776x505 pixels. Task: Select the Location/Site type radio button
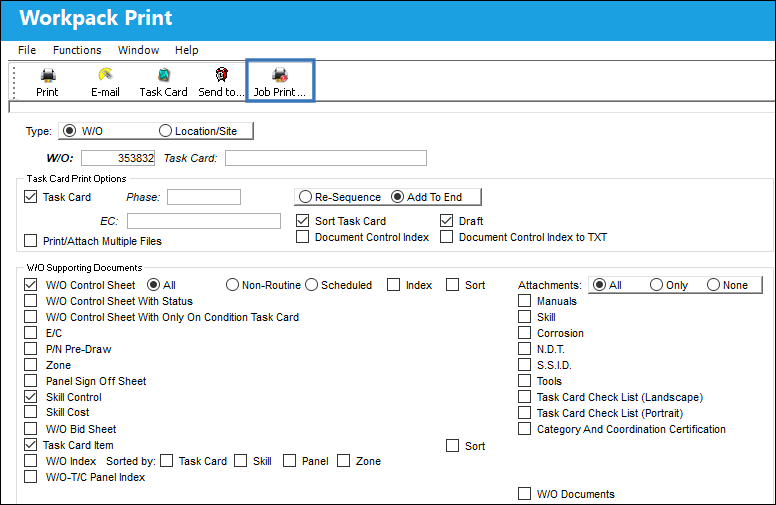165,131
